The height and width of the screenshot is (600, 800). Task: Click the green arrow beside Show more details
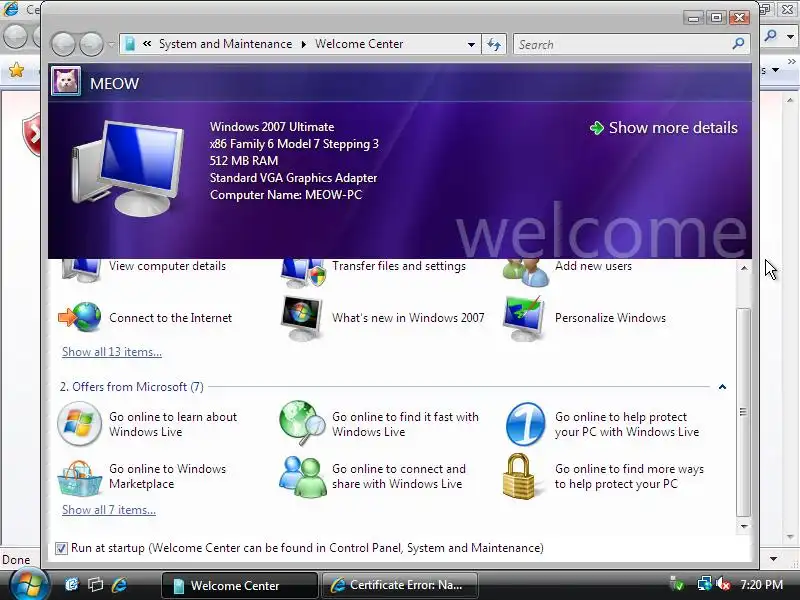point(596,128)
